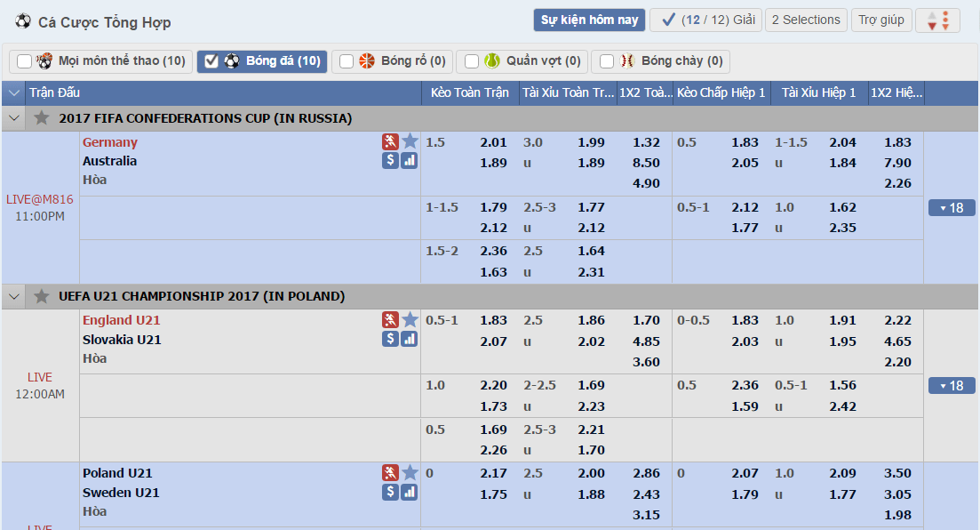Click the sort arrows icon in header
The width and height of the screenshot is (980, 530).
point(938,20)
